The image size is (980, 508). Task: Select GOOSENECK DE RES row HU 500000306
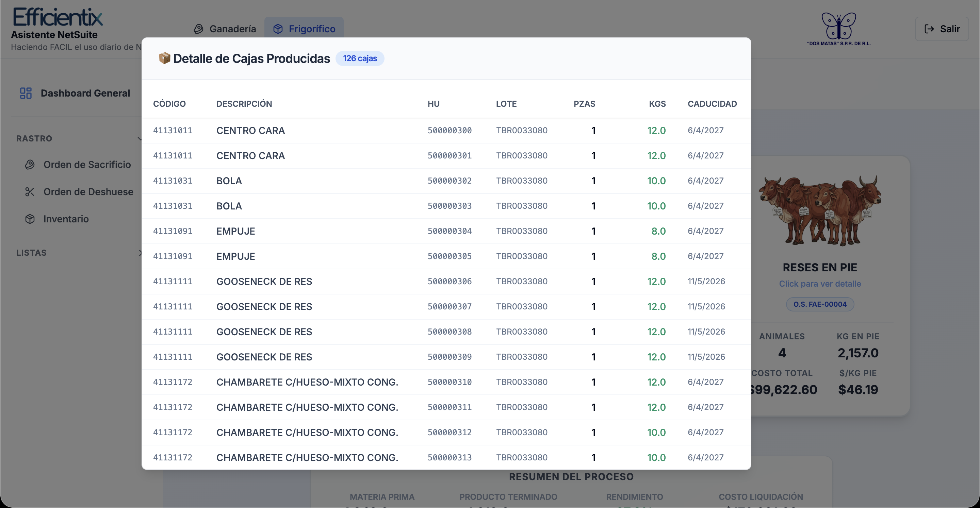click(446, 282)
